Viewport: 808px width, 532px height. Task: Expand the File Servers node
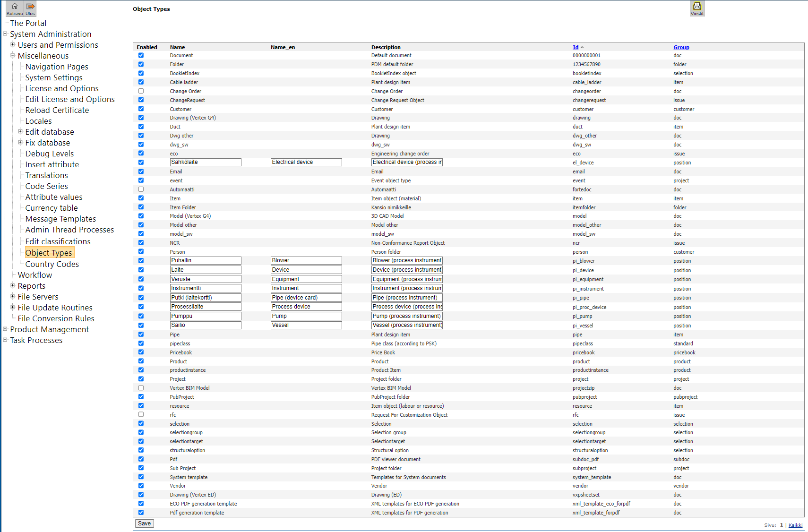(x=13, y=297)
